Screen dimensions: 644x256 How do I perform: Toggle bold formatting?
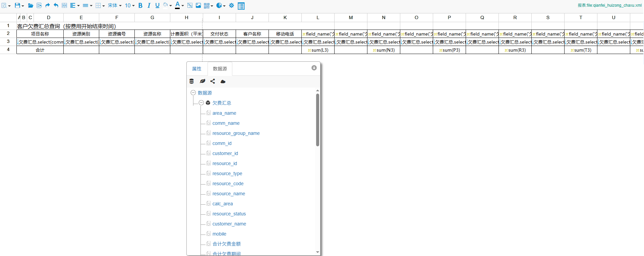(x=140, y=5)
